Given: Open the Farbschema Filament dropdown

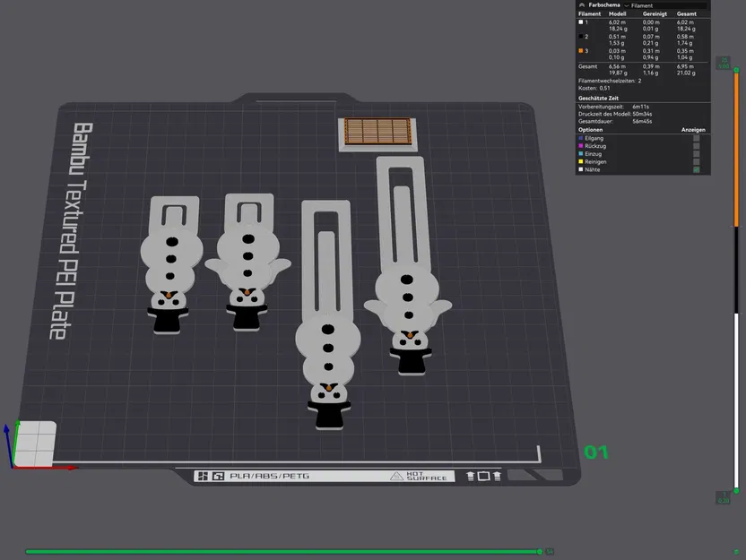Looking at the screenshot, I should [x=665, y=5].
